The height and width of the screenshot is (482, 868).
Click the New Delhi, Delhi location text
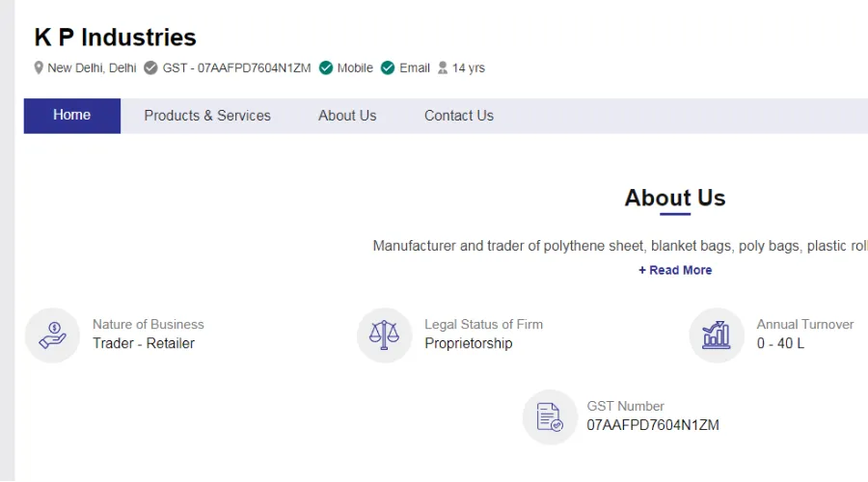92,68
